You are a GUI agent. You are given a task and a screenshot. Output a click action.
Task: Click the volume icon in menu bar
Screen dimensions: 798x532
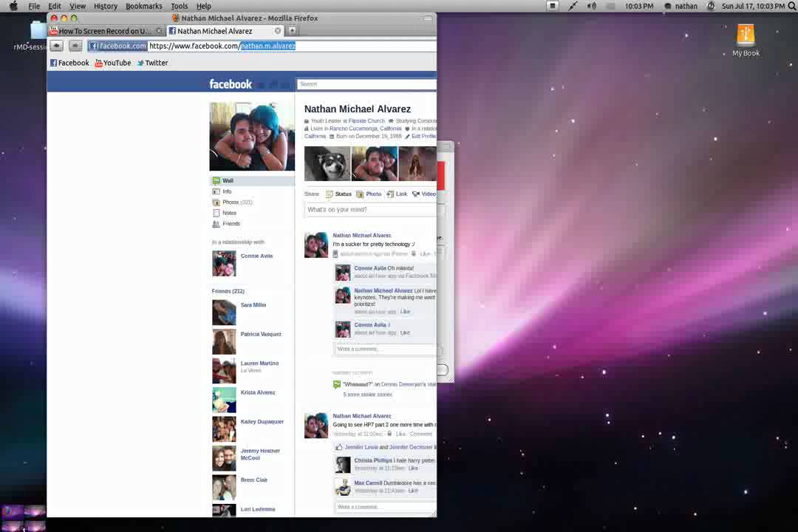click(591, 6)
